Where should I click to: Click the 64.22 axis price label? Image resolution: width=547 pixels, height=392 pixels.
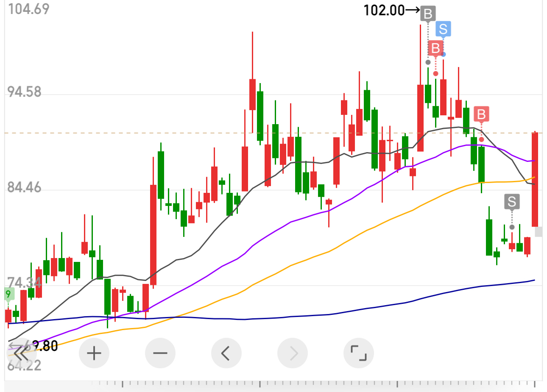25,365
